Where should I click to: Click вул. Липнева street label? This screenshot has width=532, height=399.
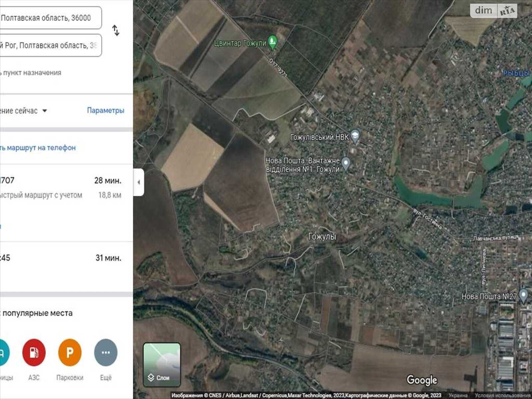coord(484,267)
